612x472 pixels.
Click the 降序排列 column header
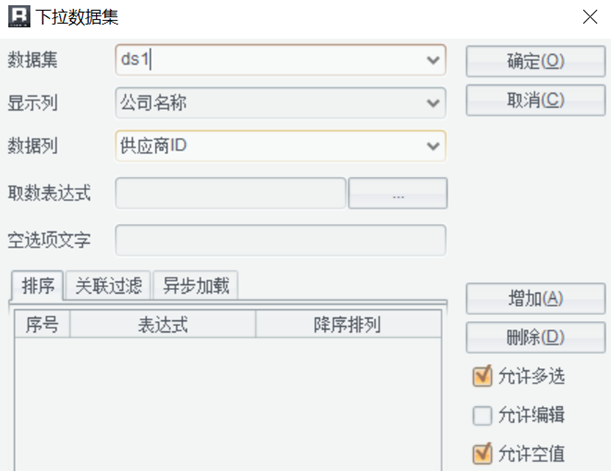click(348, 324)
